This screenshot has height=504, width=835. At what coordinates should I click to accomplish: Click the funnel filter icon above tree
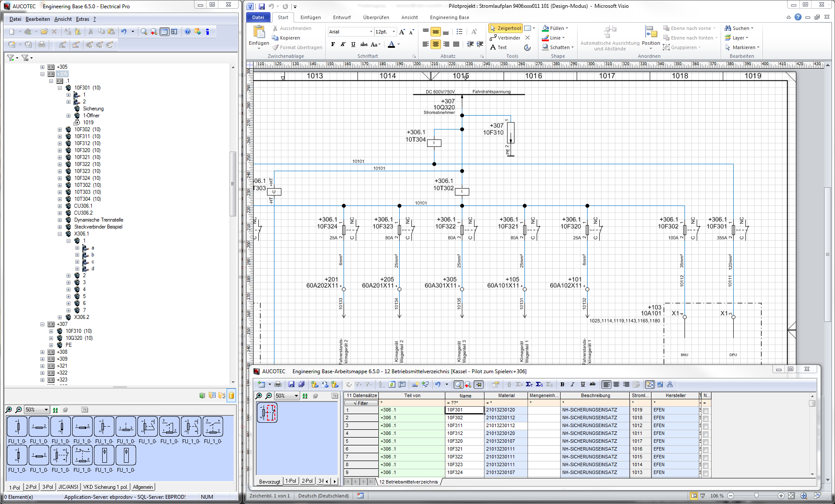(x=11, y=58)
